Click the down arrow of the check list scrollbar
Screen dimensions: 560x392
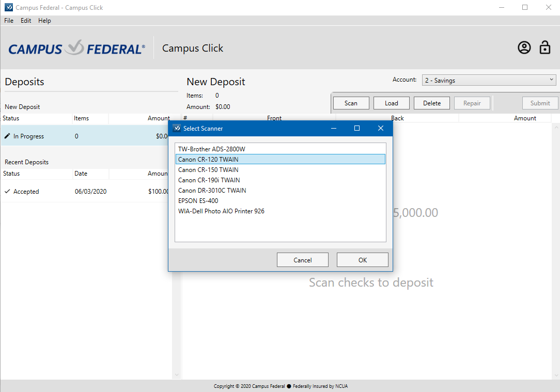pos(556,375)
